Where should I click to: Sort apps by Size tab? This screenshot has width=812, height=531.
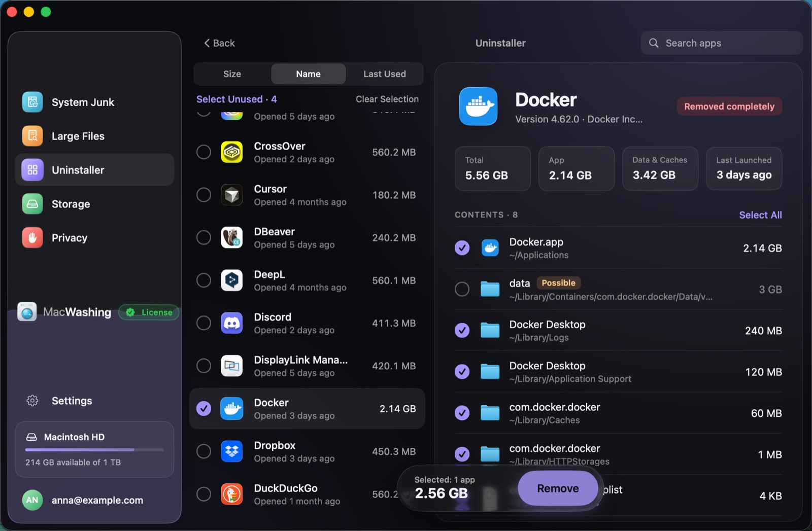click(232, 74)
